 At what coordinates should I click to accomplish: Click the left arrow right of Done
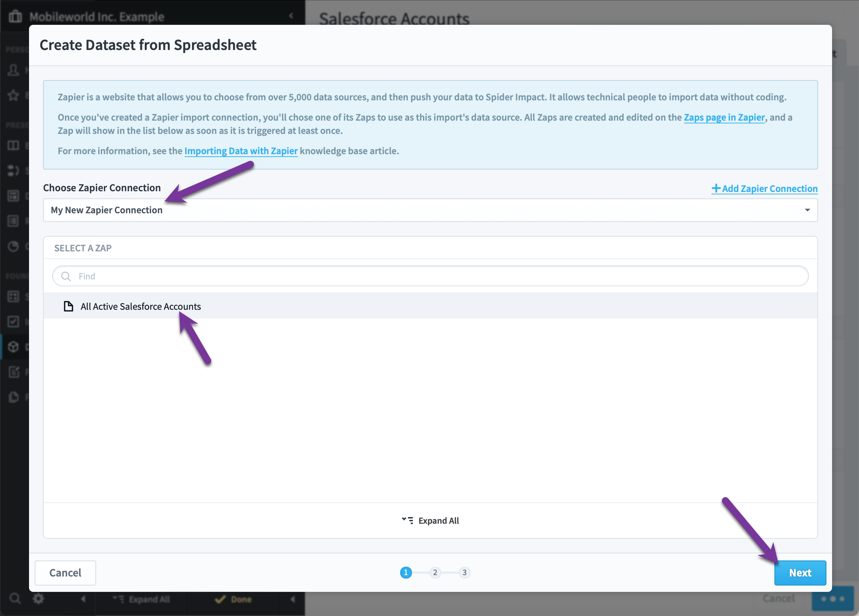point(292,599)
